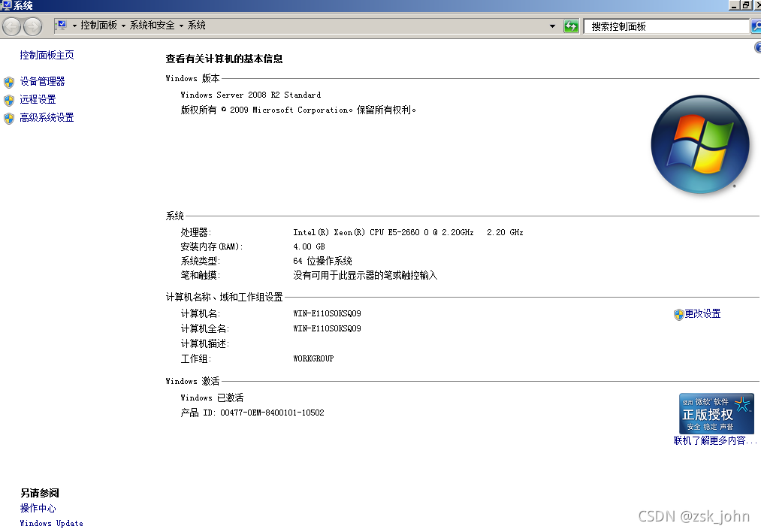Click the 版权所有 2009 Microsoft Corporation text
This screenshot has height=532, width=761.
point(298,110)
